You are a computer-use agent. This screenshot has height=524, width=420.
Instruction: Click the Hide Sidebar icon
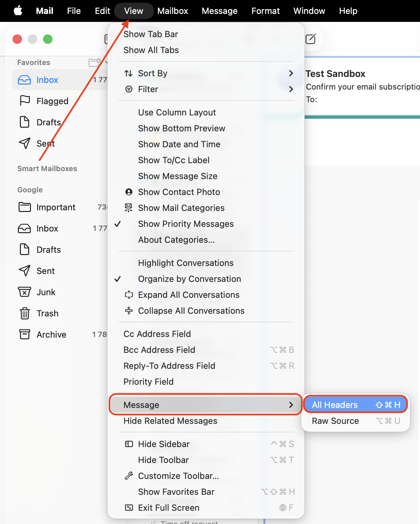click(129, 444)
